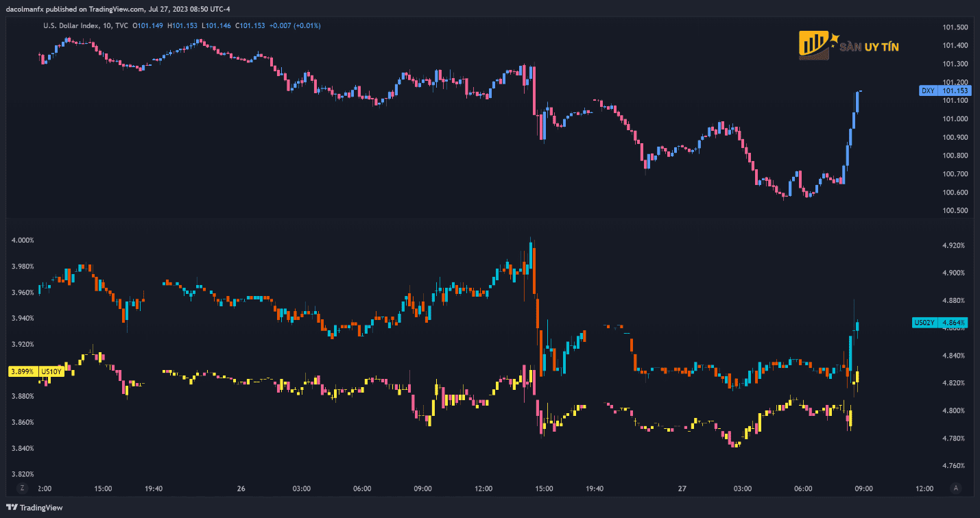Click the US10Y series label

[52, 371]
